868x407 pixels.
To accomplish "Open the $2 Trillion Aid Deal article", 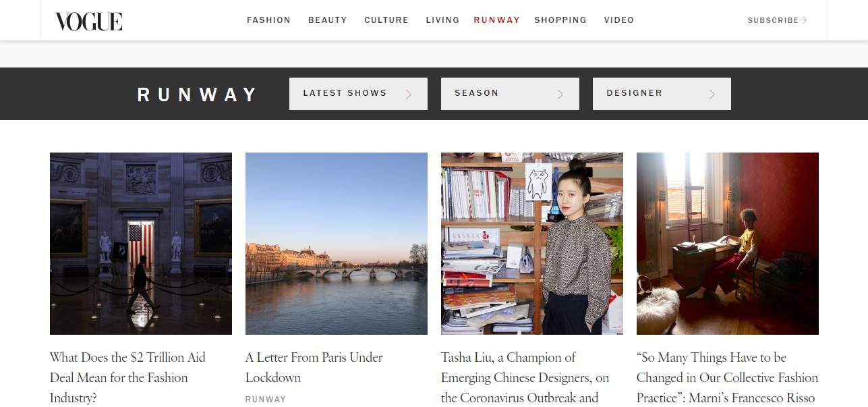I will coord(127,377).
